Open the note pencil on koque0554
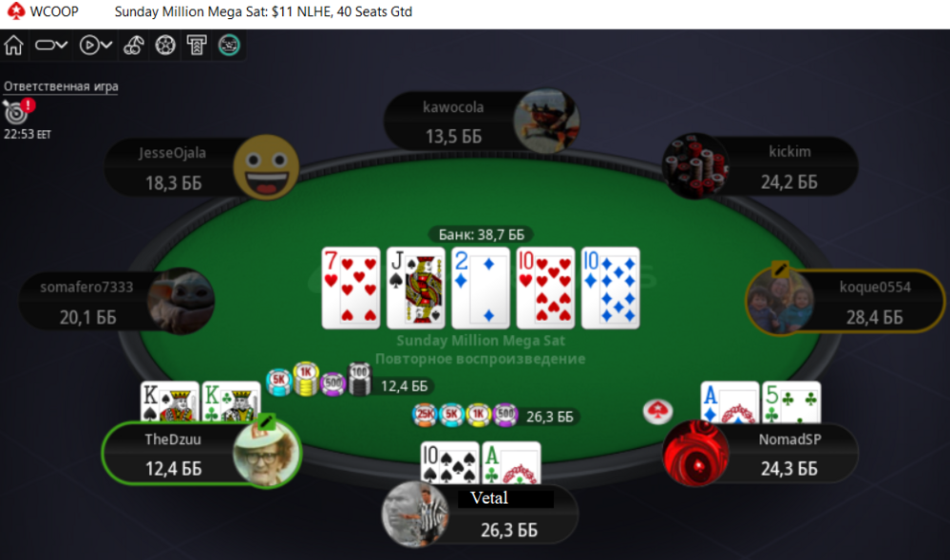The height and width of the screenshot is (560, 950). click(780, 269)
